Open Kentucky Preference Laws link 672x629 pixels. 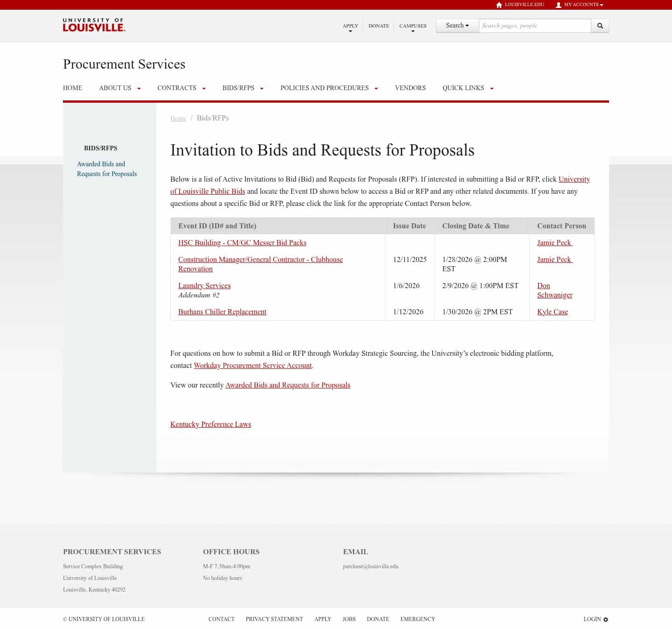210,424
